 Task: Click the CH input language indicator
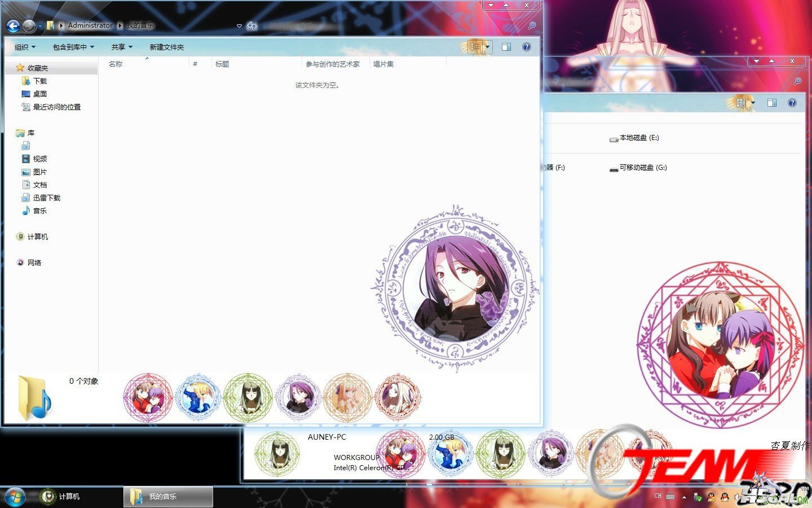[x=657, y=497]
